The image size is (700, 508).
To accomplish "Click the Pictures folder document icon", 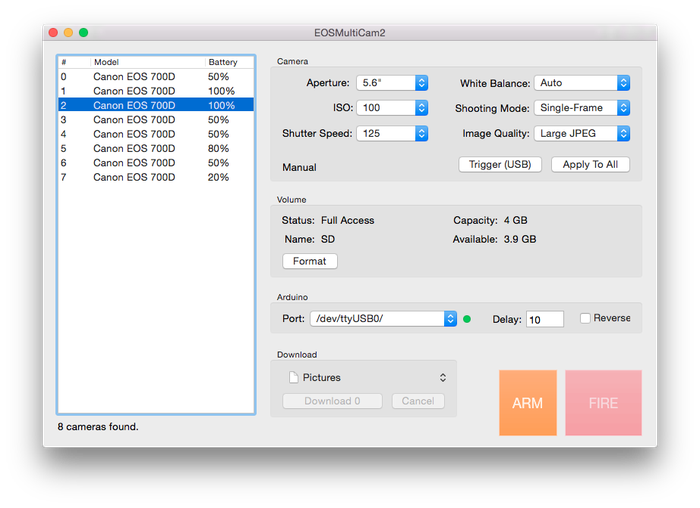I will point(293,378).
